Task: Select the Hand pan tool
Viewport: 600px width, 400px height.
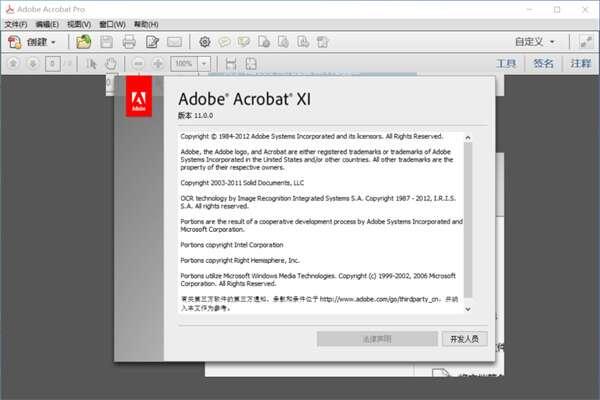Action: pos(110,63)
